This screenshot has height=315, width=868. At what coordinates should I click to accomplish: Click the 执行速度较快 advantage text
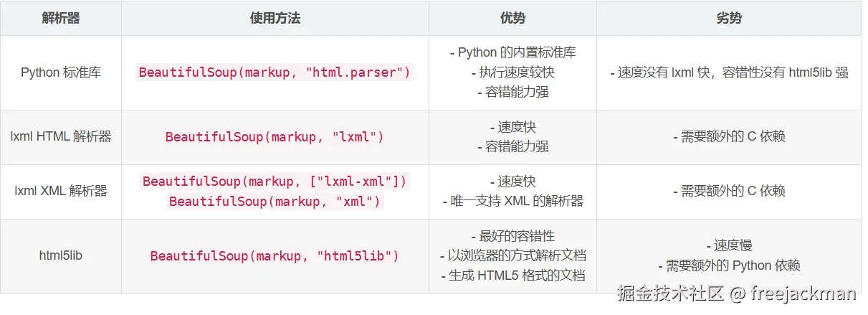(512, 72)
